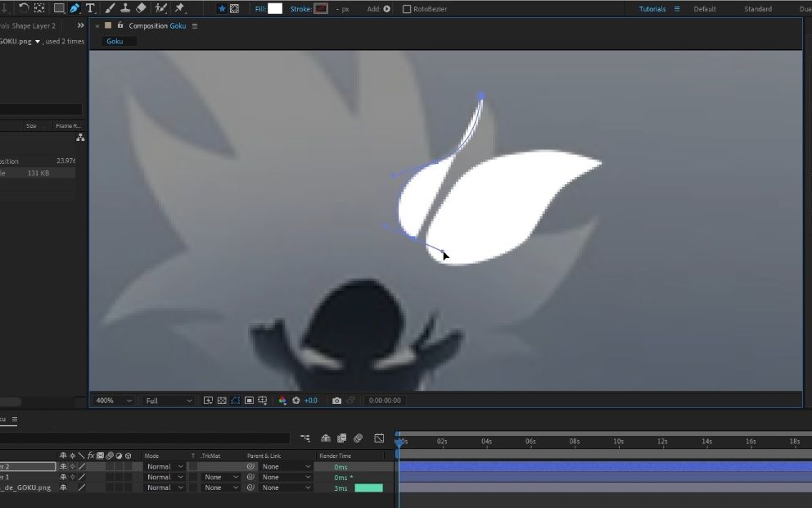
Task: Select the Type tool
Action: coord(90,7)
